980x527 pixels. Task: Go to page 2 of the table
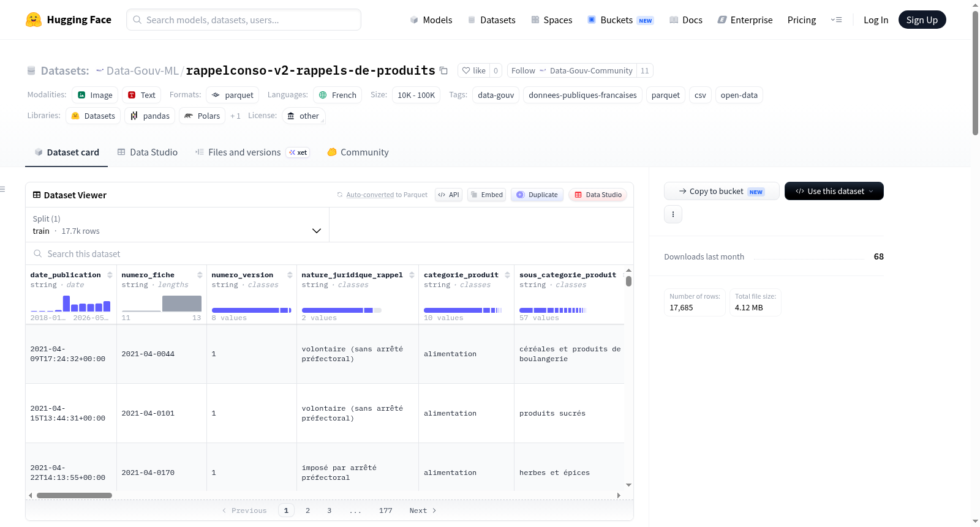pos(307,510)
